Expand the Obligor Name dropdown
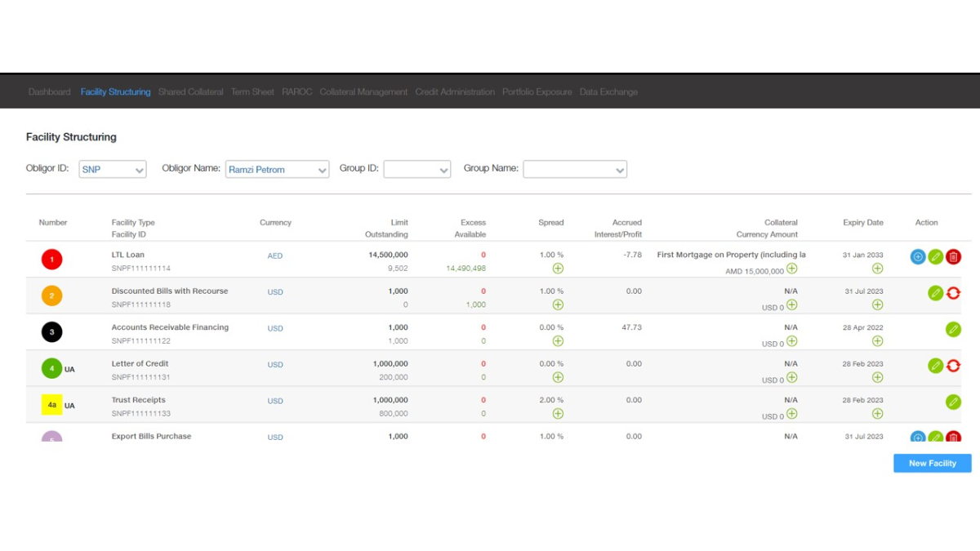The image size is (980, 551). pos(277,170)
